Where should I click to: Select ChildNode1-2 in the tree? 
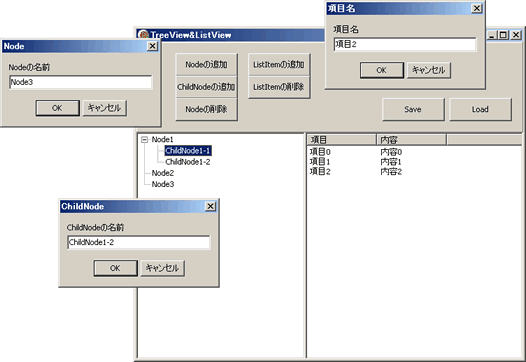pos(188,162)
